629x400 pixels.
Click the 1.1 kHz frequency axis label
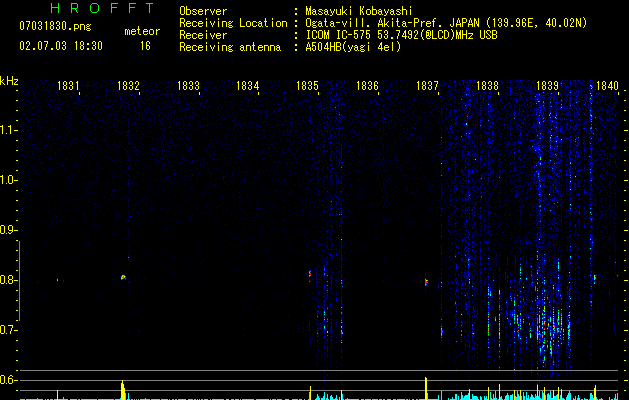(x=8, y=130)
